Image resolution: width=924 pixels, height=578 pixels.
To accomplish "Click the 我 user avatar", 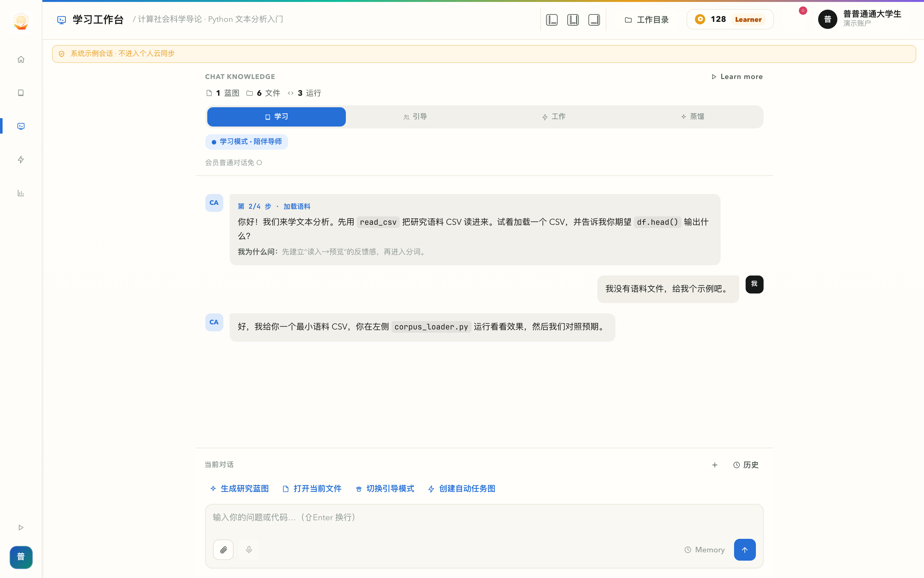I will 754,284.
